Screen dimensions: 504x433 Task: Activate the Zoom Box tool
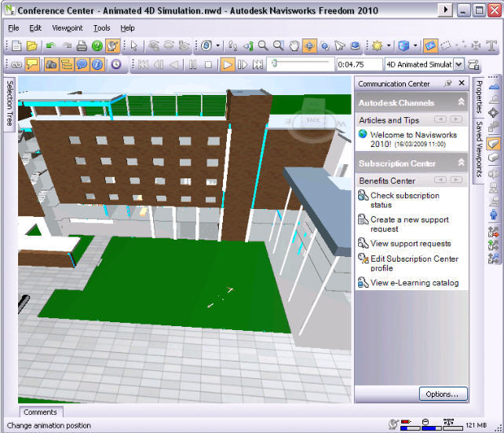(x=279, y=46)
